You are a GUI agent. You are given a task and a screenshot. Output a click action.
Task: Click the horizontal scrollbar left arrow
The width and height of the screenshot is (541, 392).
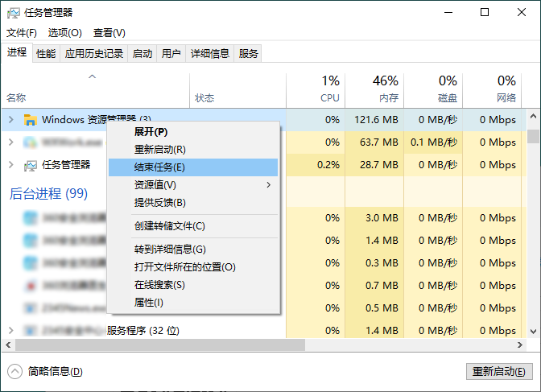8,345
